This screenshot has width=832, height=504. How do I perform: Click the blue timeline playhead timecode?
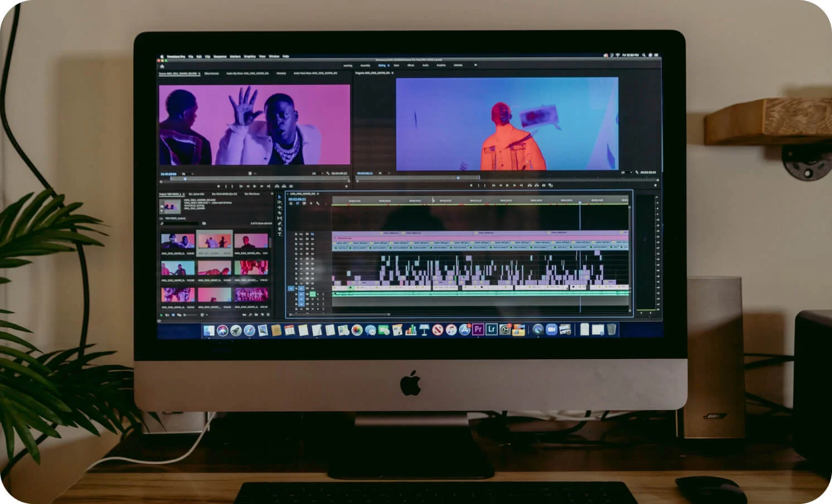coord(297,199)
